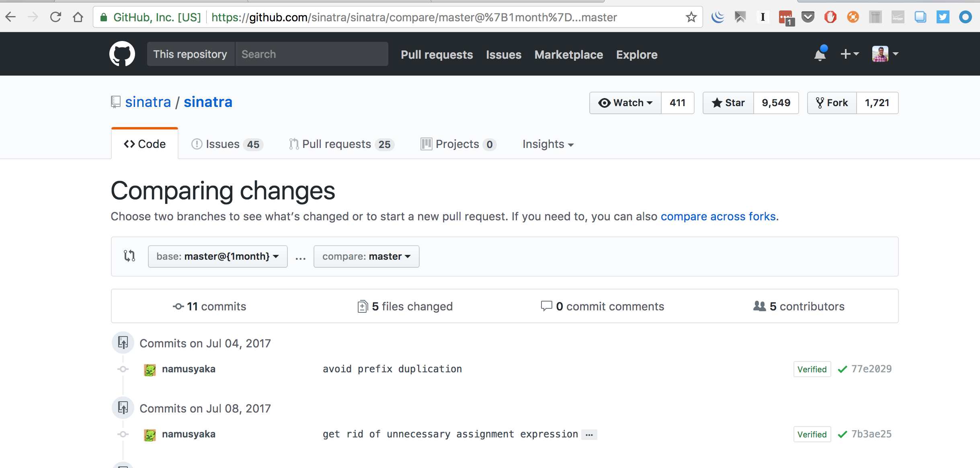Follow the compare across forks link
The height and width of the screenshot is (468, 980).
pos(718,216)
